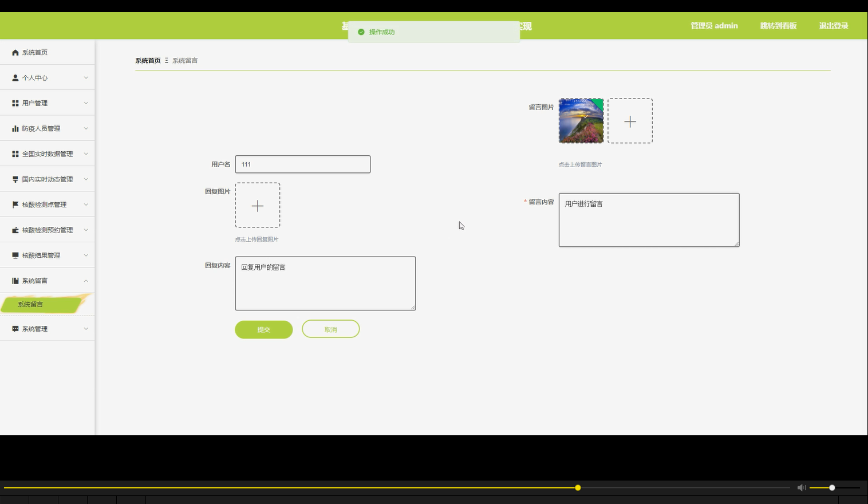Screen dimensions: 868x504
Task: Click the 回复内容 textarea
Action: [x=325, y=283]
